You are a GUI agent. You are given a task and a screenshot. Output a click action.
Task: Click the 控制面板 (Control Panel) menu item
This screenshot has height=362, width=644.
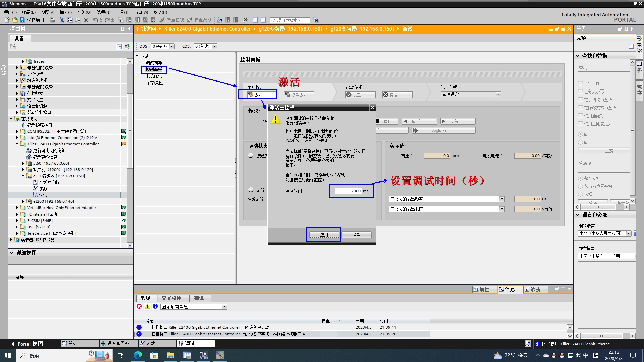(x=154, y=69)
